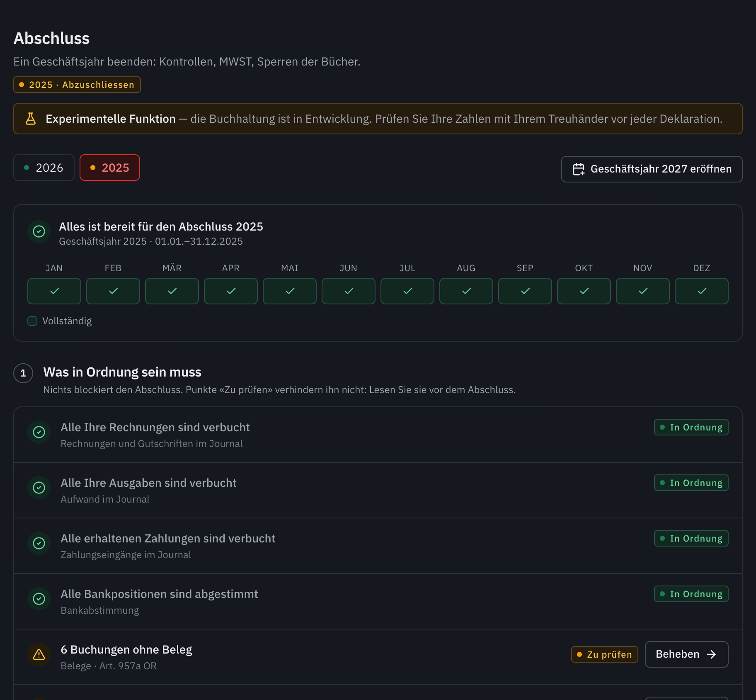Switch to the 2025 fiscal year tab

110,168
